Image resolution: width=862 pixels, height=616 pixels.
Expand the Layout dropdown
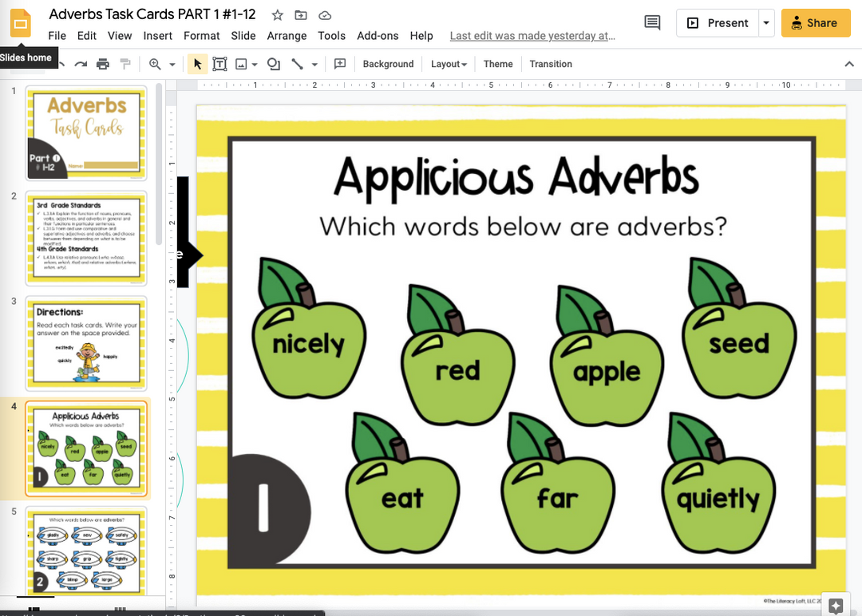(x=449, y=64)
